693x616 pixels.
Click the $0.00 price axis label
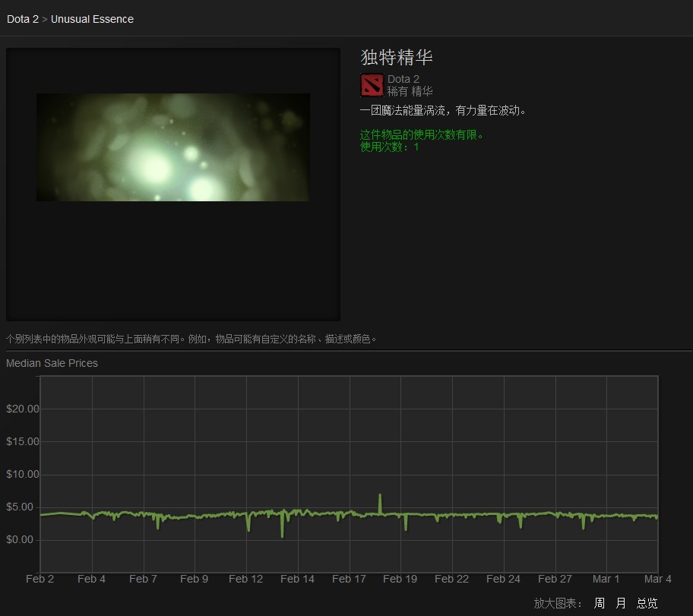pyautogui.click(x=23, y=539)
